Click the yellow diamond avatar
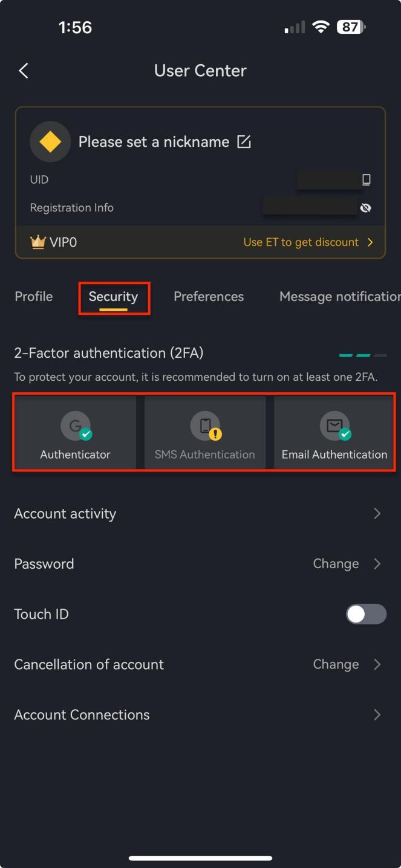 pos(50,141)
